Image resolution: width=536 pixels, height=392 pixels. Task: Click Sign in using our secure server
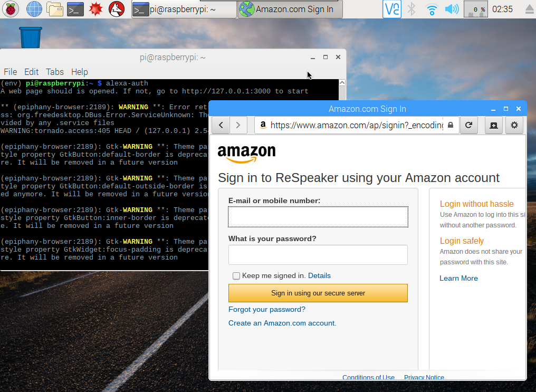click(x=318, y=293)
